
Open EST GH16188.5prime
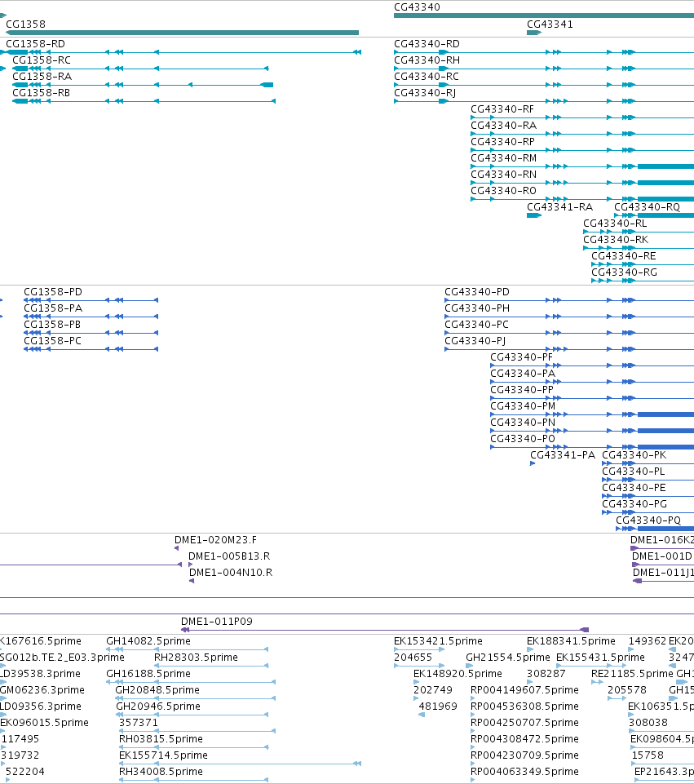coord(191,682)
